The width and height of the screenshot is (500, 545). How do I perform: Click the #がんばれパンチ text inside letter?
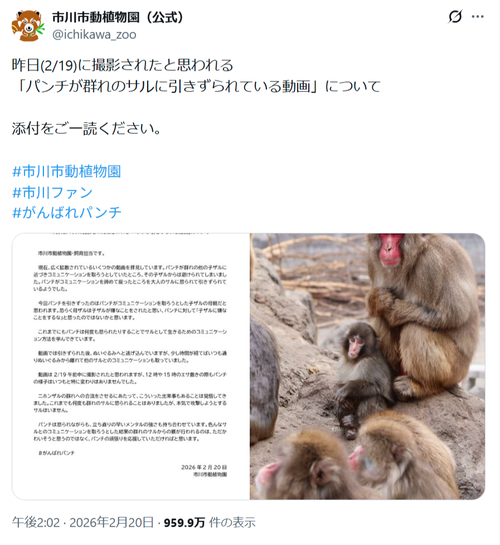[56, 453]
